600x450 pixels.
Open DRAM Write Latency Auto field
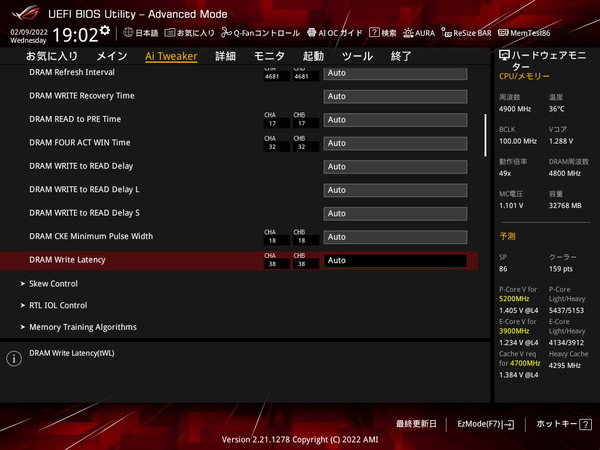395,260
